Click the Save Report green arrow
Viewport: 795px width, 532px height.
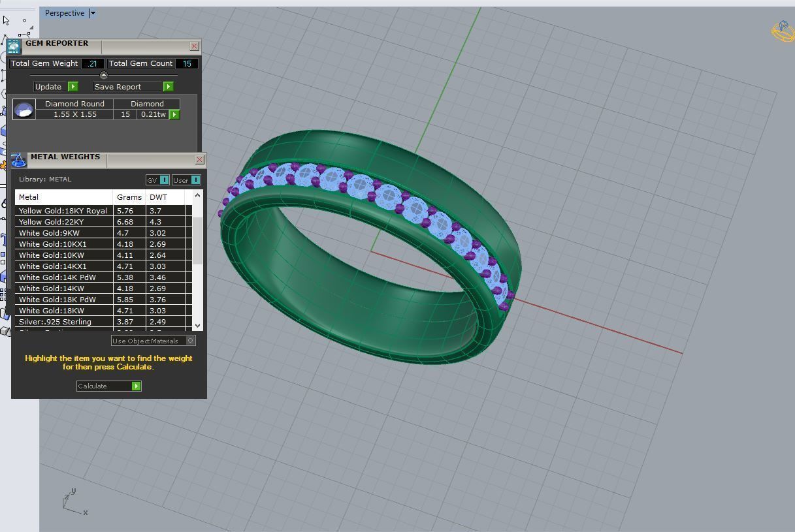[168, 87]
